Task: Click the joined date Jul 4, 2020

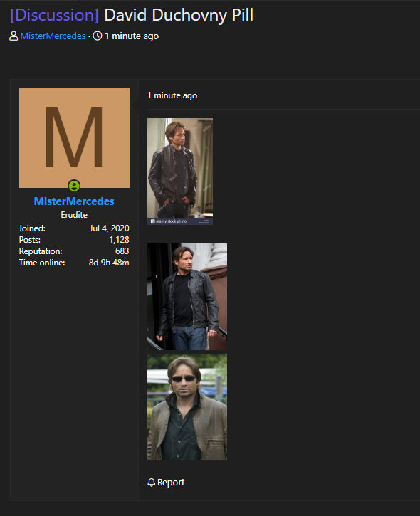Action: tap(110, 228)
